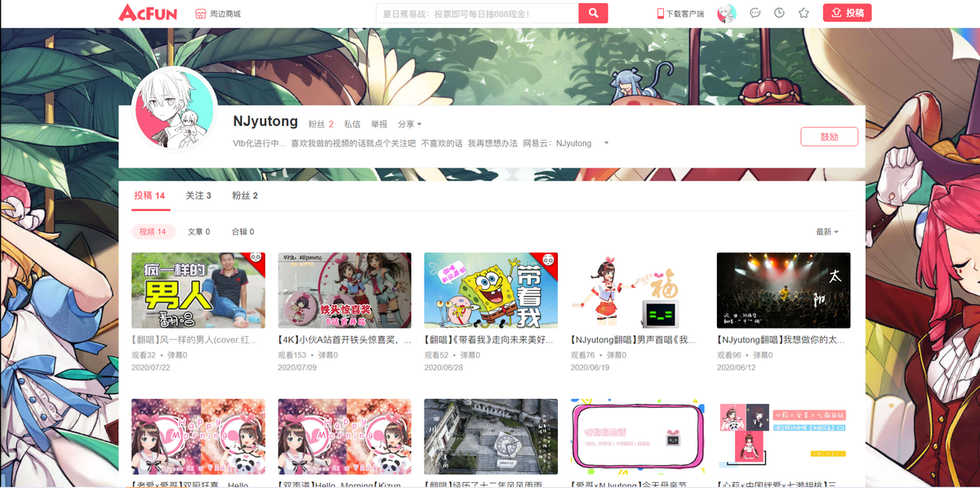This screenshot has height=488, width=980.
Task: Click the 举报 report link
Action: tap(379, 124)
